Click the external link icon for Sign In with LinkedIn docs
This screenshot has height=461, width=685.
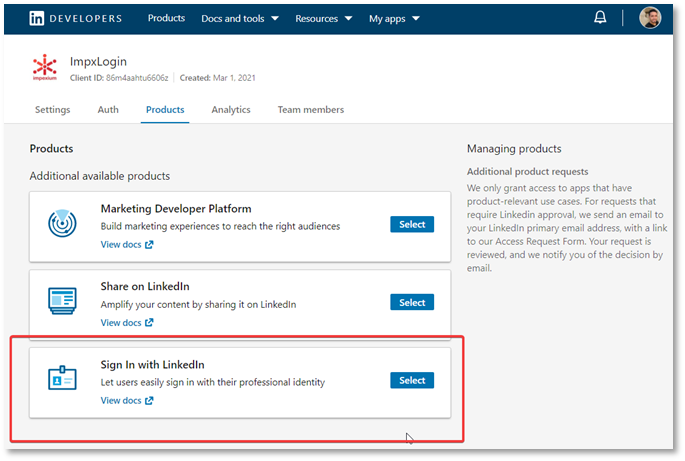tap(149, 400)
